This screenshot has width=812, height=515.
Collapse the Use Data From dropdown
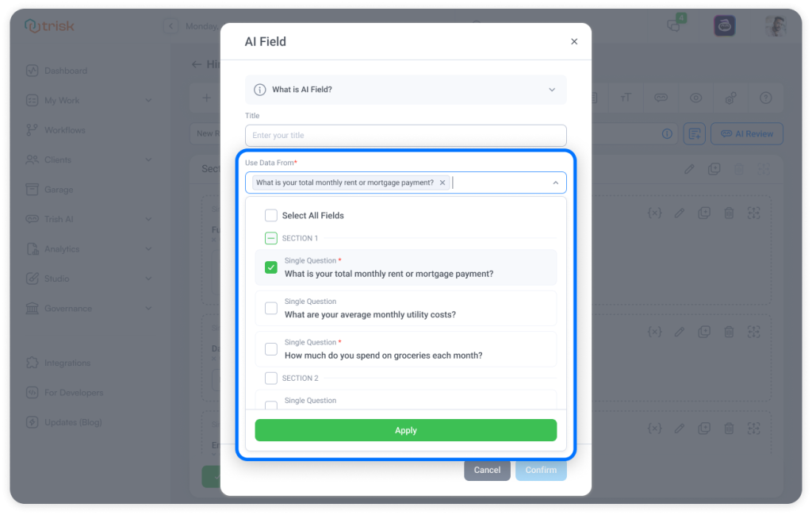point(555,183)
